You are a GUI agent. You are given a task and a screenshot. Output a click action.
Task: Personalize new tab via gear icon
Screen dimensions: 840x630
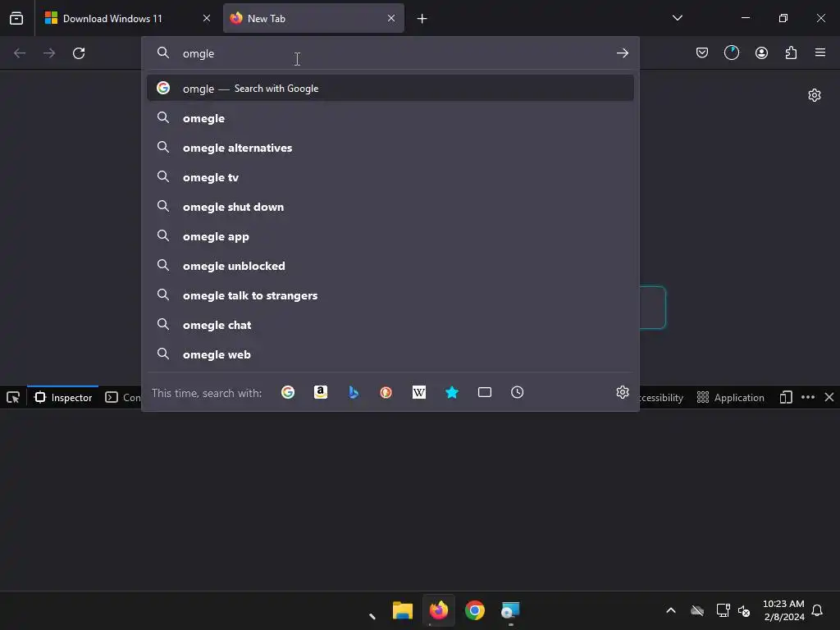click(815, 95)
